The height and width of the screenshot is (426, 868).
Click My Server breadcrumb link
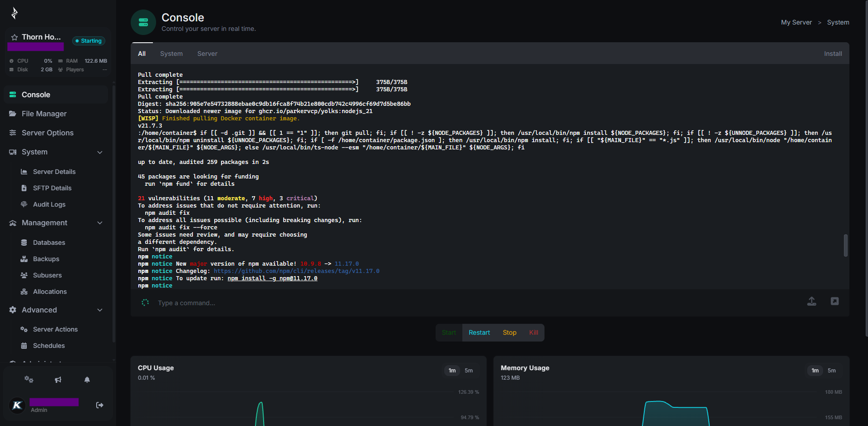tap(796, 22)
